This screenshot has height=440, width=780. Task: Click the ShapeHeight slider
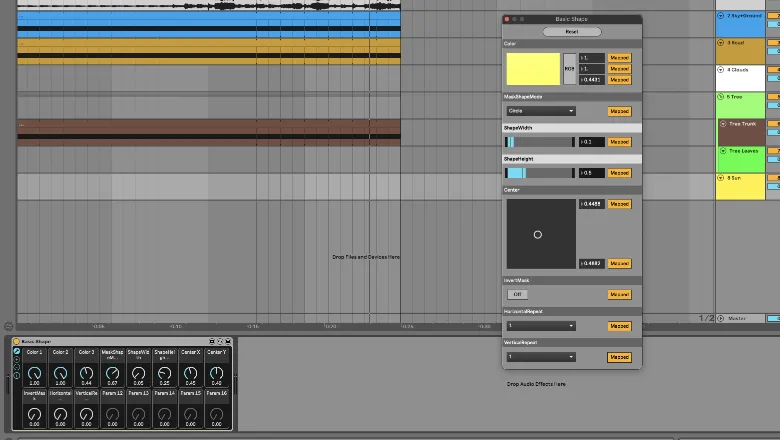(540, 173)
